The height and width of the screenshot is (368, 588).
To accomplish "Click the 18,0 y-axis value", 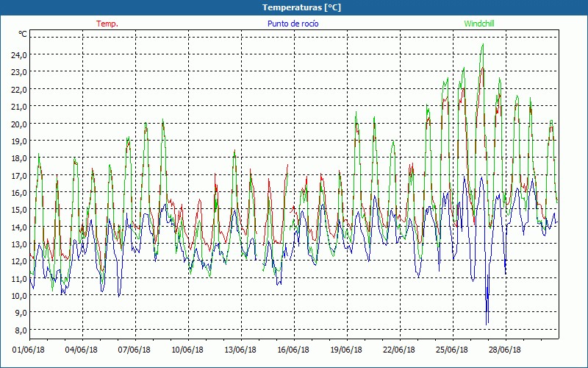I will (19, 158).
